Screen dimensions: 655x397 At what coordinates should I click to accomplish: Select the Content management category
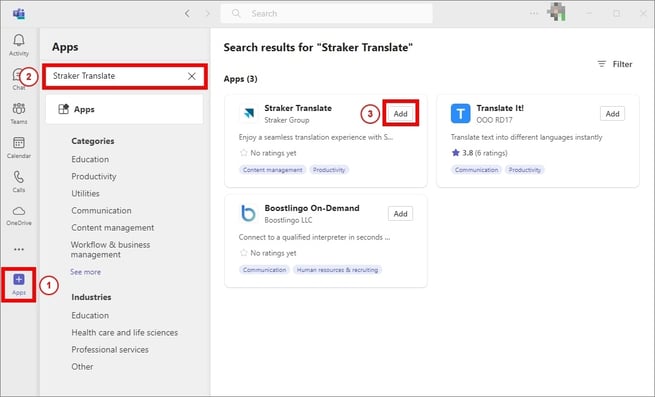point(113,228)
